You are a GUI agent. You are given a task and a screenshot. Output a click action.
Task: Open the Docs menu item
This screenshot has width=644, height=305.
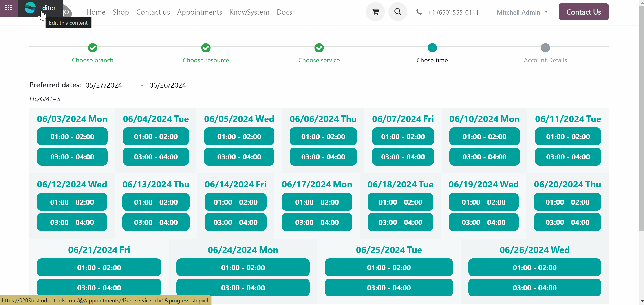point(284,12)
